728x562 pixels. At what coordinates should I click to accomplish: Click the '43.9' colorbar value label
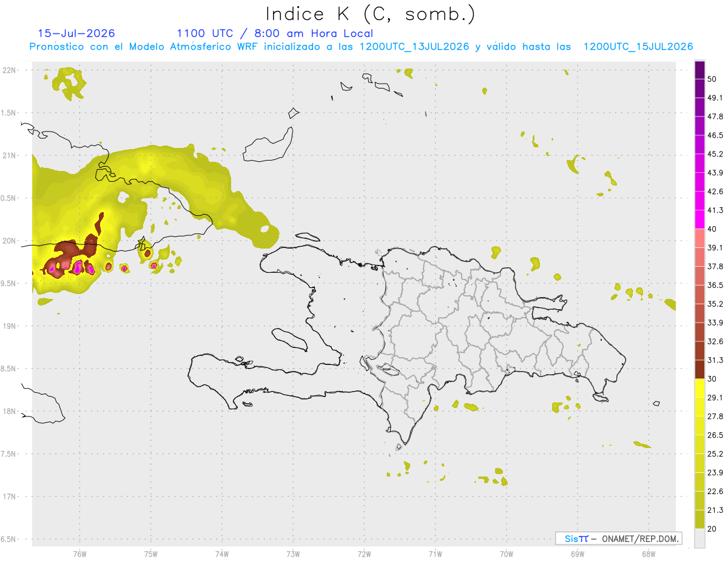pos(715,173)
